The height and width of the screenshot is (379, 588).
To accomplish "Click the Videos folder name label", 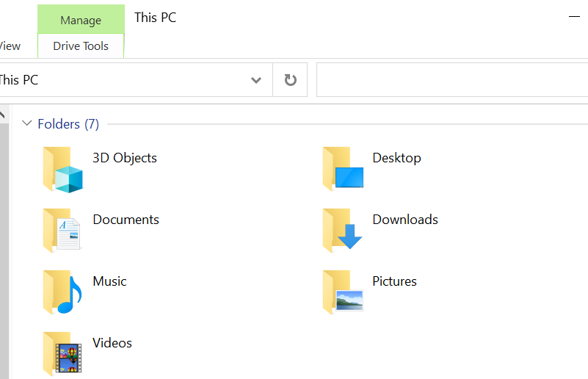I will tap(112, 343).
